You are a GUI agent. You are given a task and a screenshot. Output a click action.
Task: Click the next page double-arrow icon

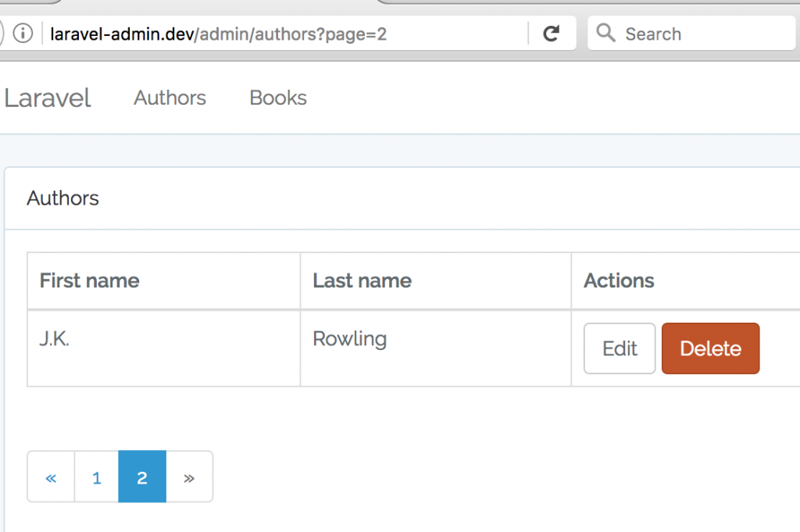(x=189, y=477)
